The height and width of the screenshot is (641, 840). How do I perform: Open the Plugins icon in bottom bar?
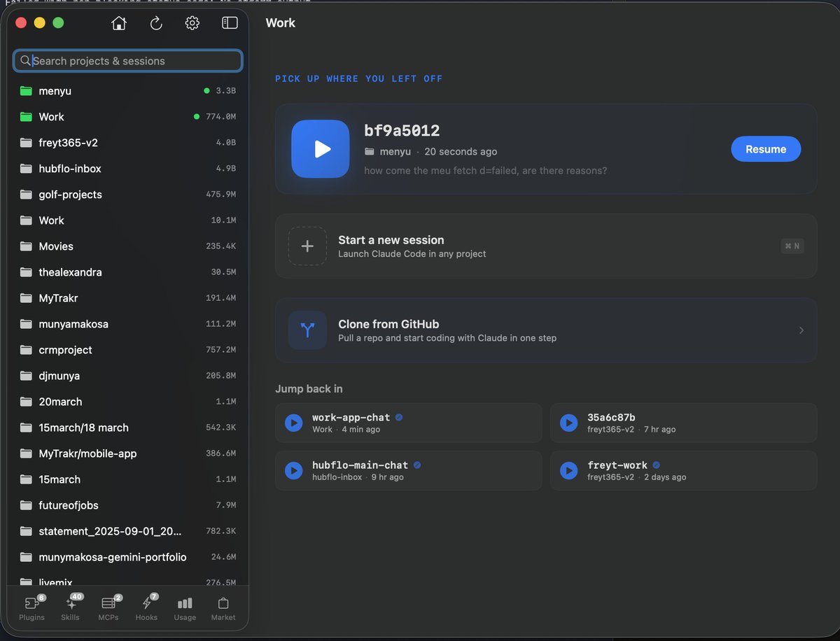(x=31, y=603)
